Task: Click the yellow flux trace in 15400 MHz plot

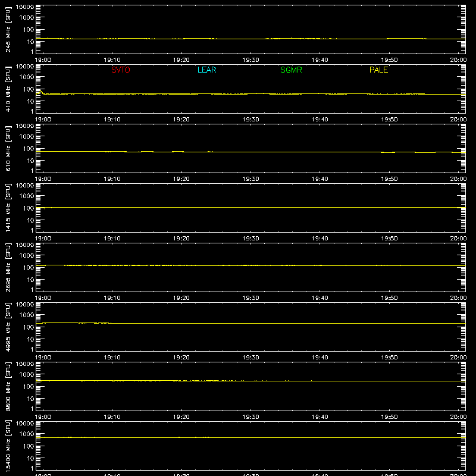Action: [x=250, y=437]
